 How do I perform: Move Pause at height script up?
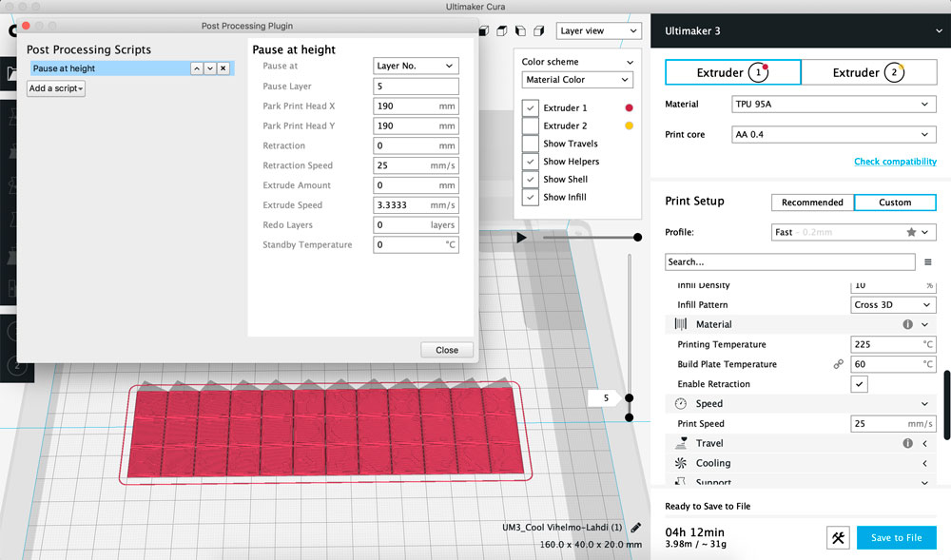pyautogui.click(x=197, y=68)
